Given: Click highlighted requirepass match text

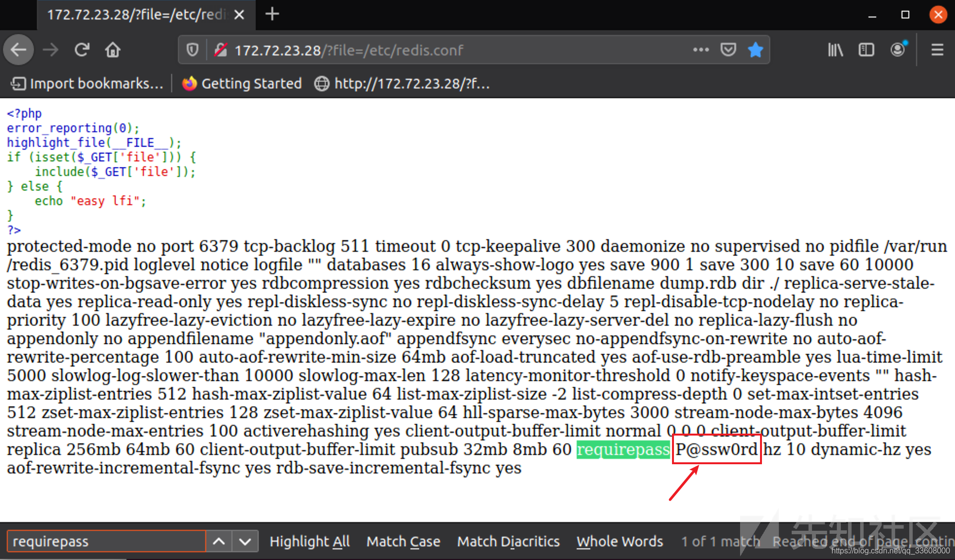Looking at the screenshot, I should pyautogui.click(x=623, y=450).
